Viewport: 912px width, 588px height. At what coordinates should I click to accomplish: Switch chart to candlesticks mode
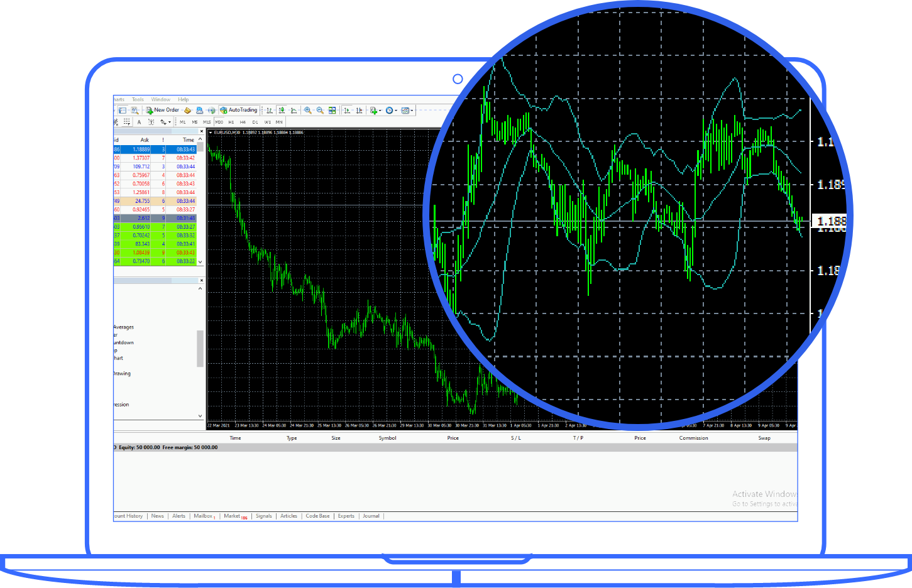click(282, 110)
